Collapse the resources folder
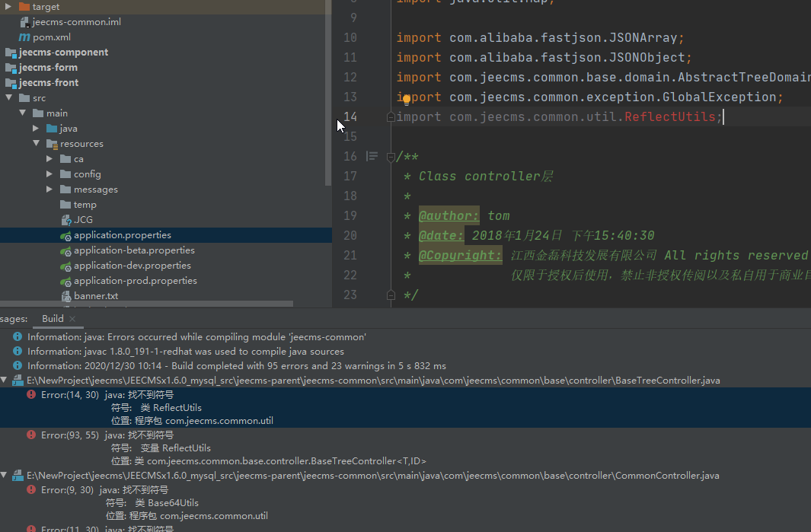This screenshot has width=811, height=532. coord(36,144)
